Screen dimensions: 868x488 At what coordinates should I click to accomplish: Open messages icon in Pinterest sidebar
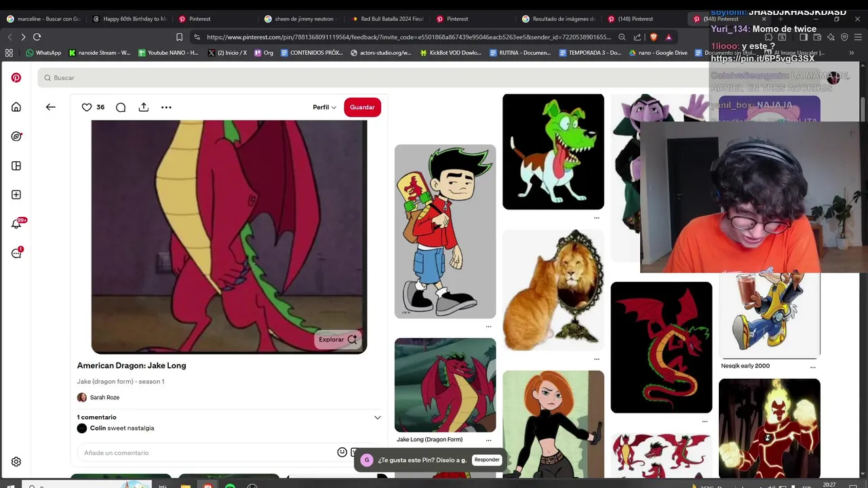click(x=16, y=253)
